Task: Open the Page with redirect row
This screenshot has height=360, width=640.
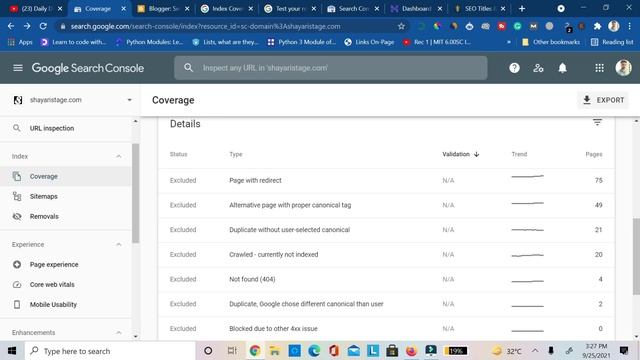Action: pyautogui.click(x=386, y=180)
